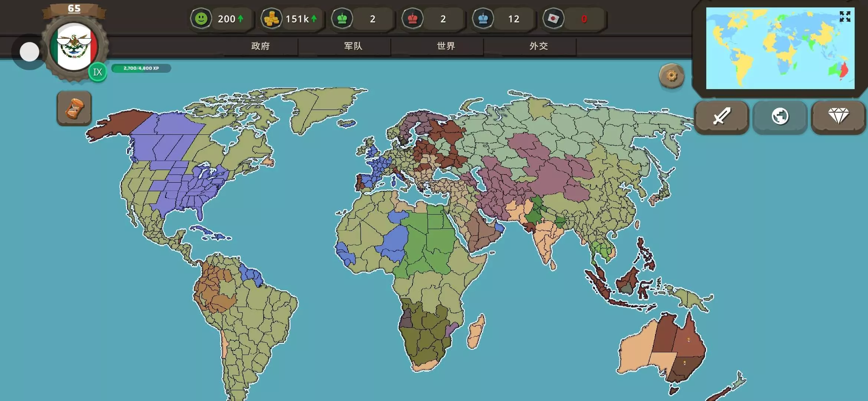The height and width of the screenshot is (401, 868).
Task: Open the 外交 diplomacy tab
Action: [539, 46]
